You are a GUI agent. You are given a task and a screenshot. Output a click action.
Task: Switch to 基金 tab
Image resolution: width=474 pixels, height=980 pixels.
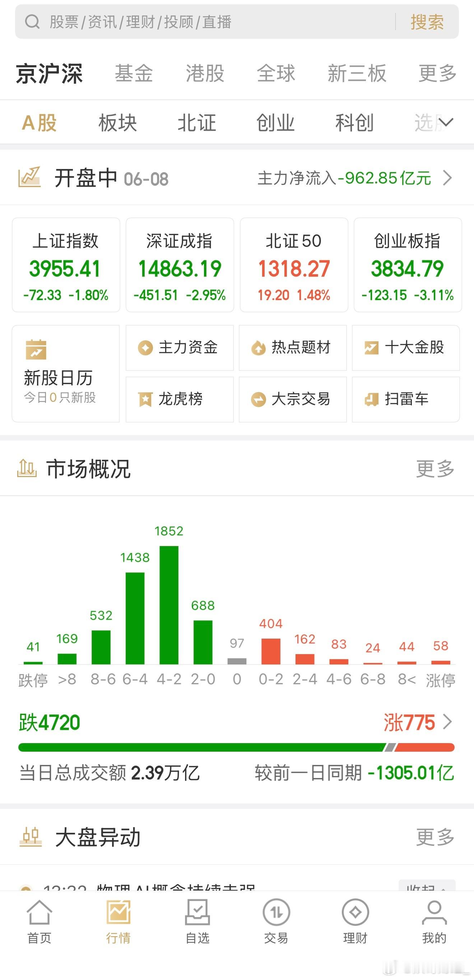pyautogui.click(x=134, y=73)
